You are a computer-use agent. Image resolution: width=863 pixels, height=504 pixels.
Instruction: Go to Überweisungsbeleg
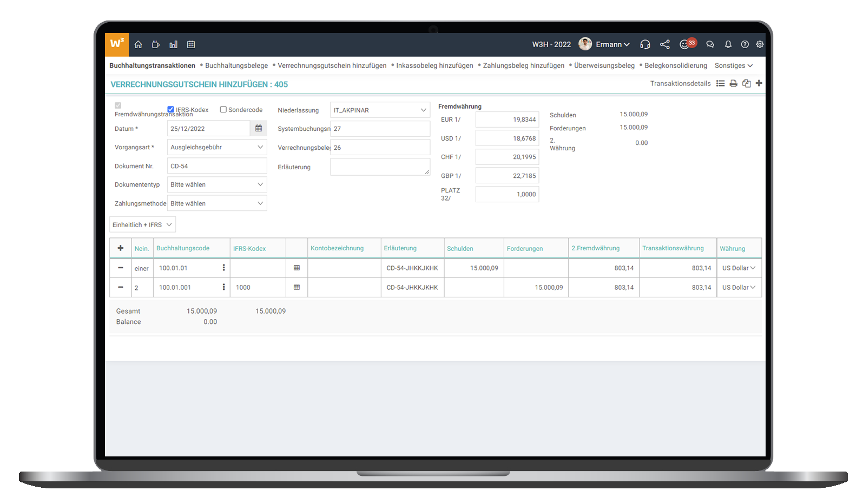(604, 65)
